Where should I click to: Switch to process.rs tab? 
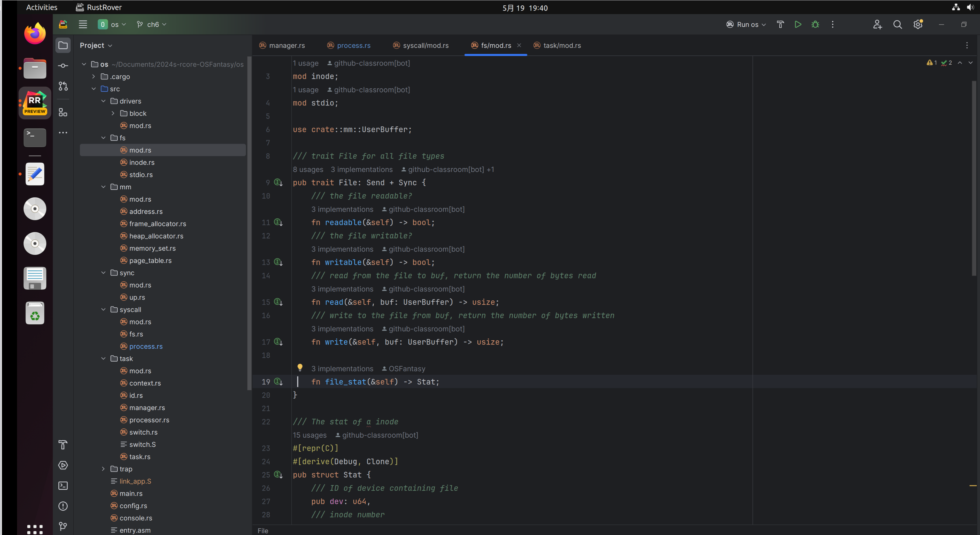pyautogui.click(x=349, y=45)
